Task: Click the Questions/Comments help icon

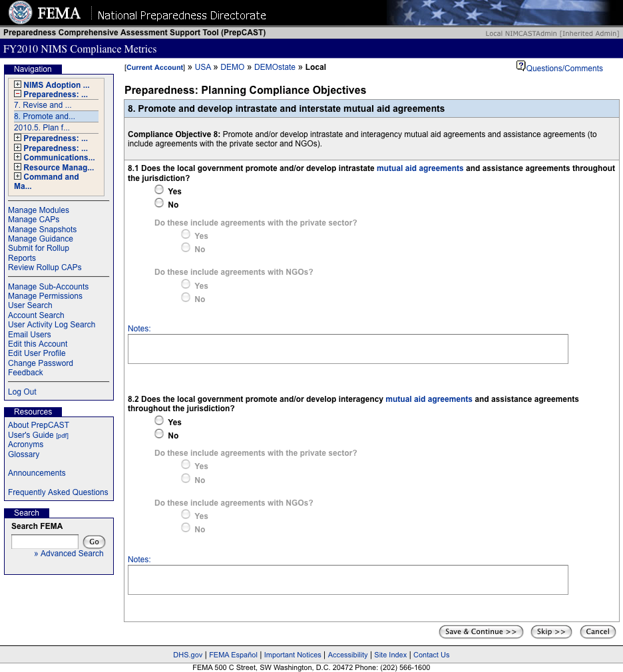Action: point(520,66)
